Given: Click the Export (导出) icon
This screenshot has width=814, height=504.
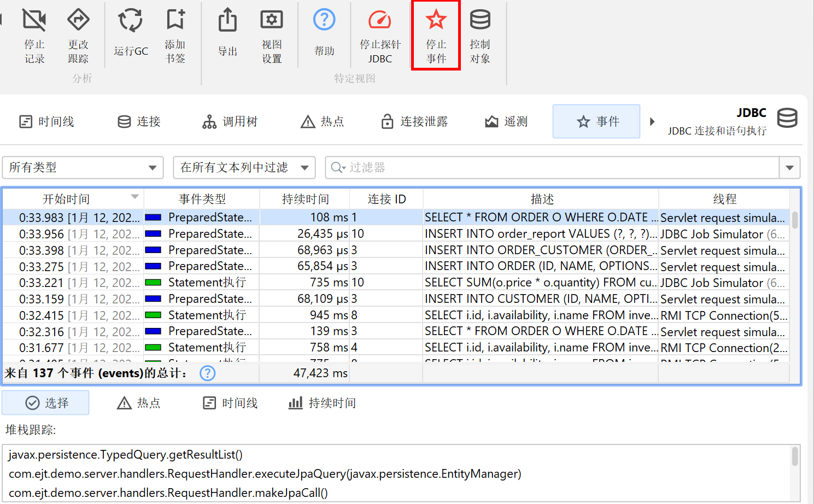Looking at the screenshot, I should click(227, 21).
